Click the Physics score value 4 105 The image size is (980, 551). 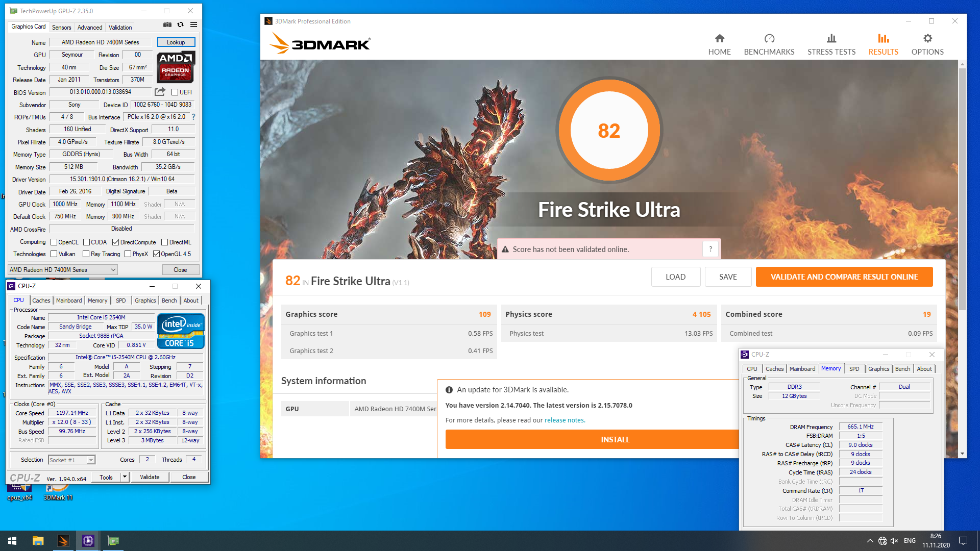pyautogui.click(x=701, y=314)
